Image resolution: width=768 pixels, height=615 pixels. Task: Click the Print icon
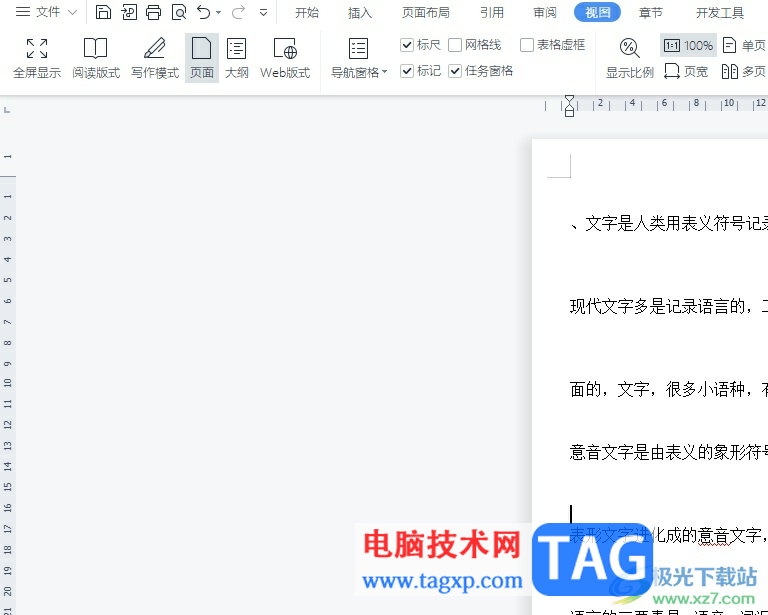point(154,12)
